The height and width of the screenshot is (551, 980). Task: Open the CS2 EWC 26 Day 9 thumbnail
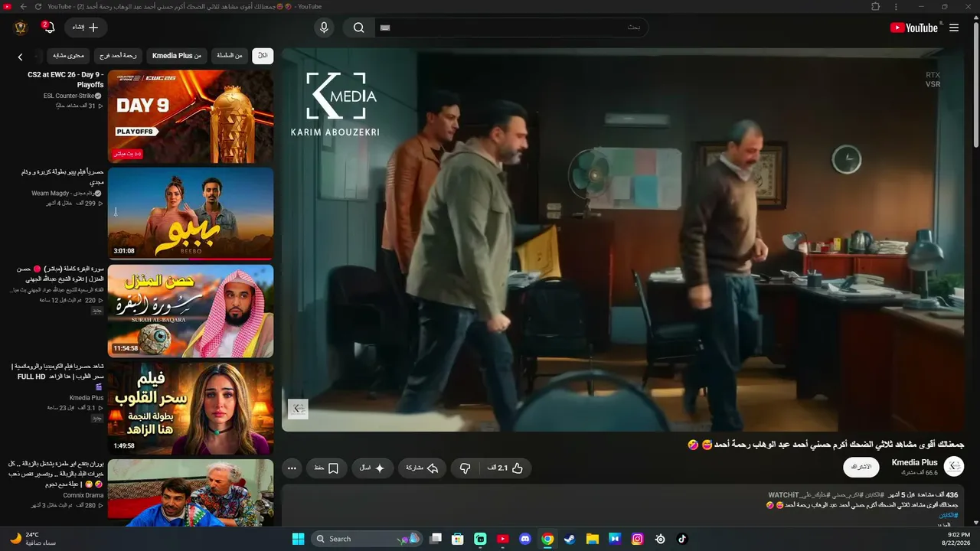pyautogui.click(x=191, y=116)
